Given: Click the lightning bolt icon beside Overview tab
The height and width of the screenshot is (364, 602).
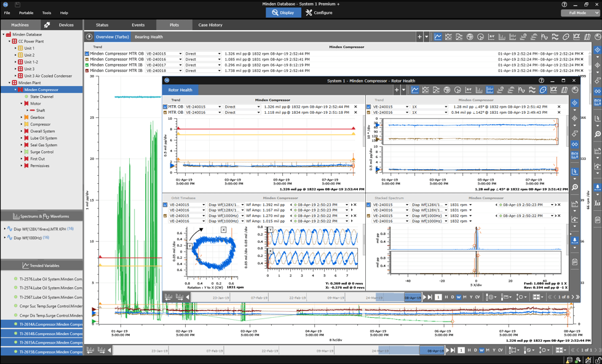Looking at the screenshot, I should (89, 37).
